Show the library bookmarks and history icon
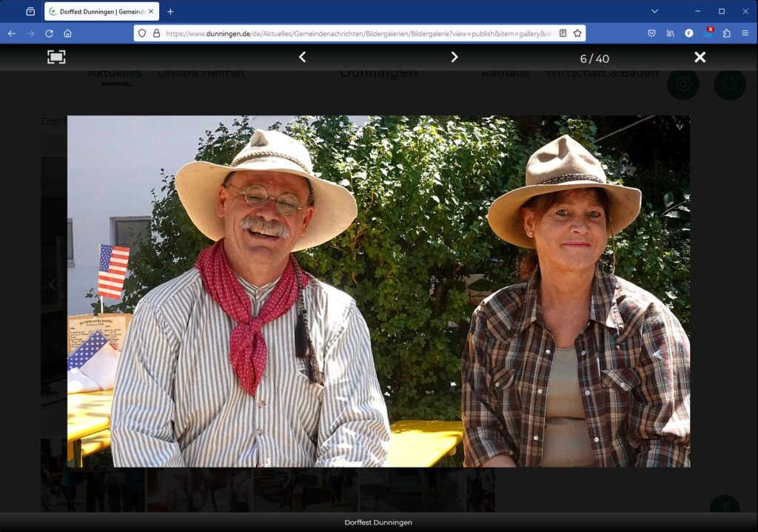Viewport: 758px width, 532px height. click(671, 33)
